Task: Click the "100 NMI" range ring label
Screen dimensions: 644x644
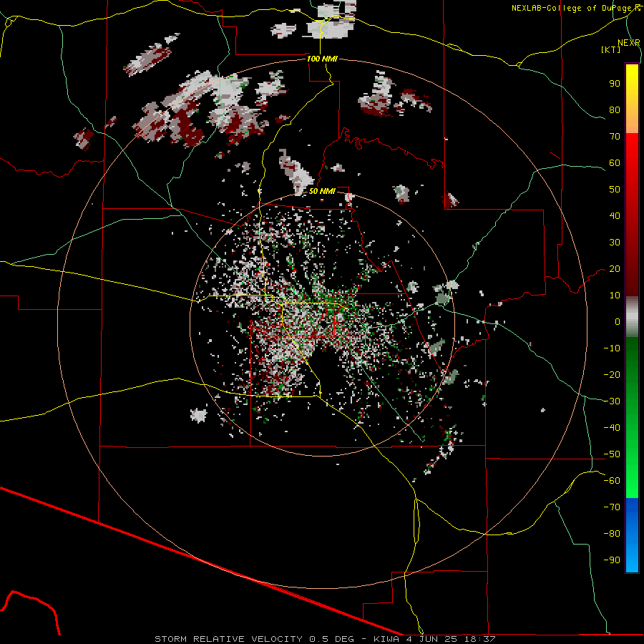Action: (323, 59)
